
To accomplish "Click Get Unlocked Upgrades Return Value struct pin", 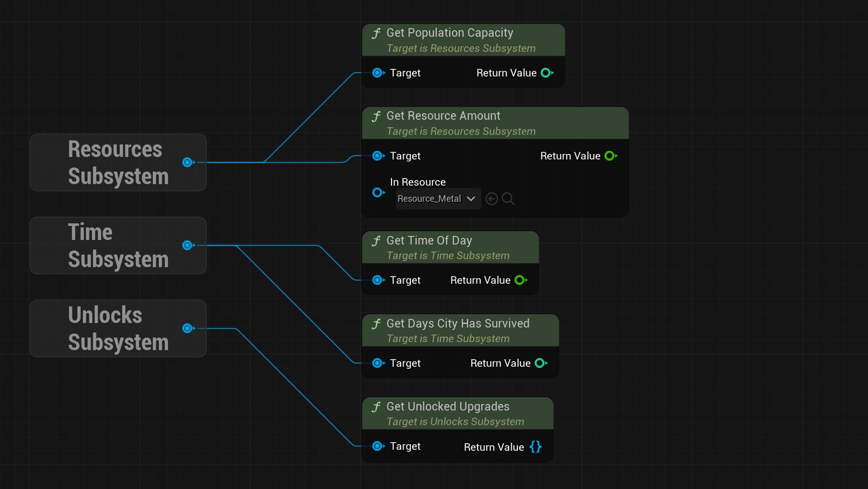I will (535, 447).
